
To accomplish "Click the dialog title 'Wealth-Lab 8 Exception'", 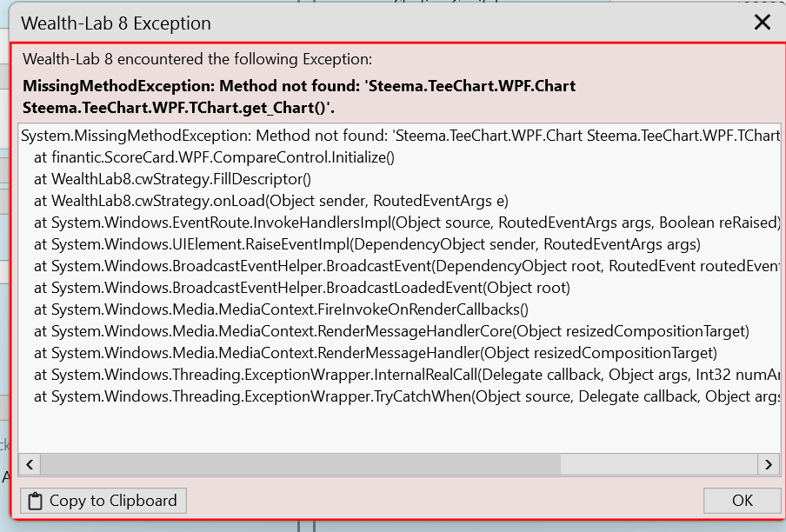I will [116, 23].
